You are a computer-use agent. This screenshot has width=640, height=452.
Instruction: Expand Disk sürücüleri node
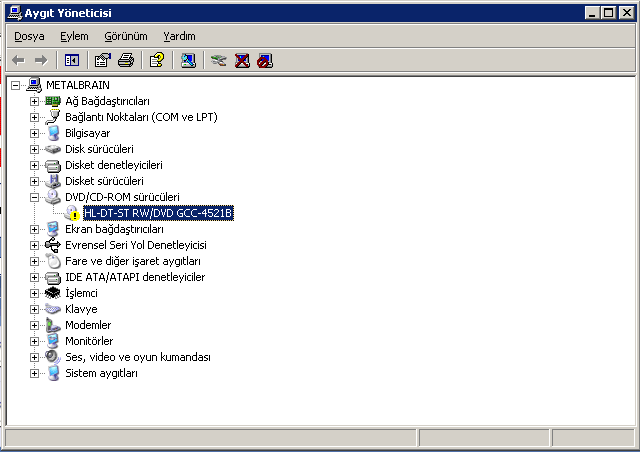(34, 149)
